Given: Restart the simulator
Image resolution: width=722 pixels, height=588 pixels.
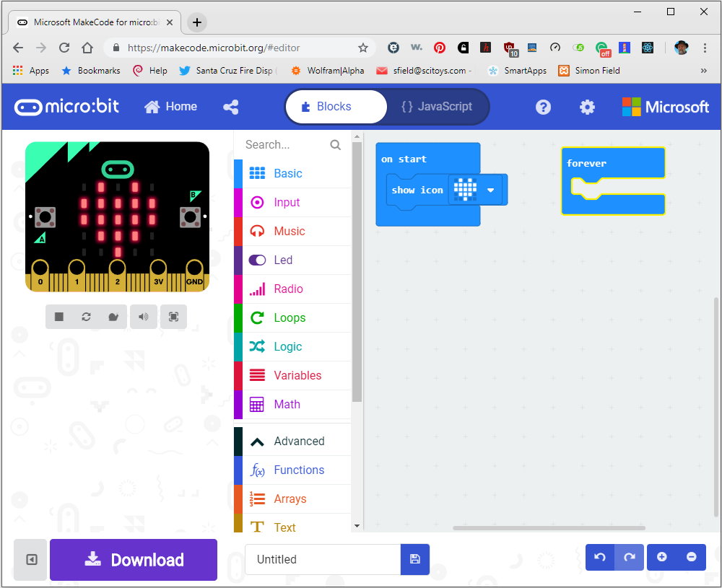Looking at the screenshot, I should [x=86, y=317].
